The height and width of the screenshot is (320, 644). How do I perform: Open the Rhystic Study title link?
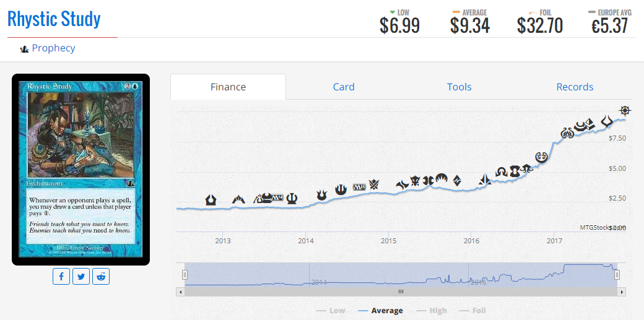coord(54,19)
